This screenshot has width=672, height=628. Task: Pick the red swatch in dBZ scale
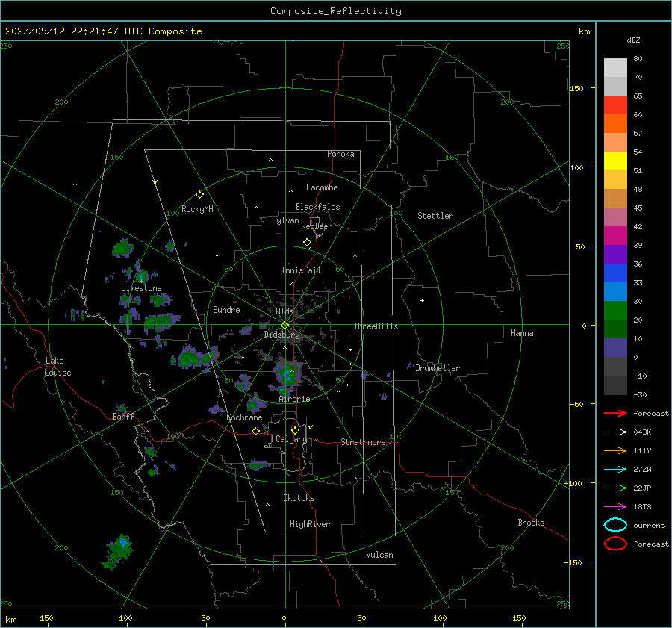tap(615, 105)
